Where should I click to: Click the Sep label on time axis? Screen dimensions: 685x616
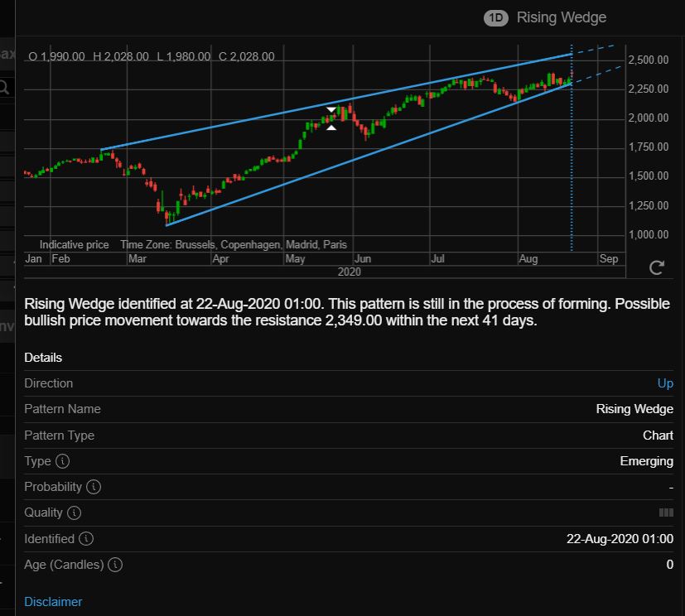click(609, 259)
